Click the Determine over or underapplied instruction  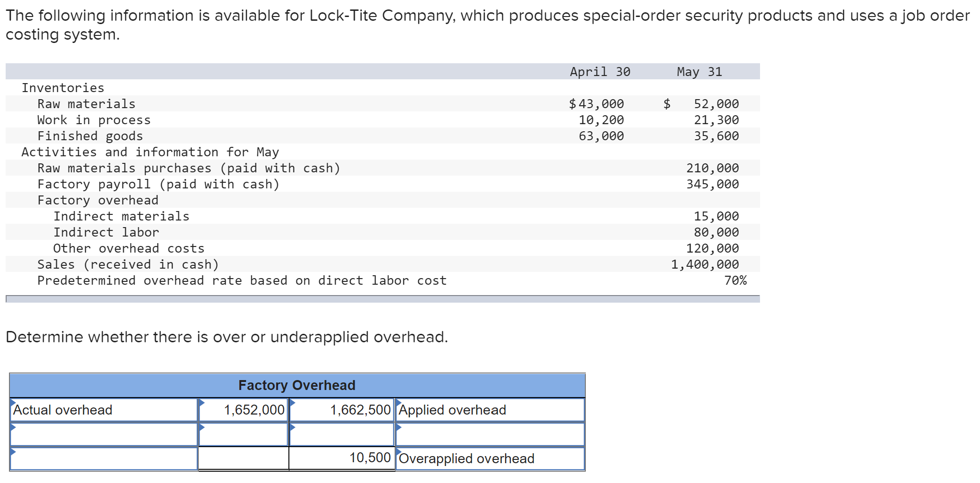pos(227,337)
